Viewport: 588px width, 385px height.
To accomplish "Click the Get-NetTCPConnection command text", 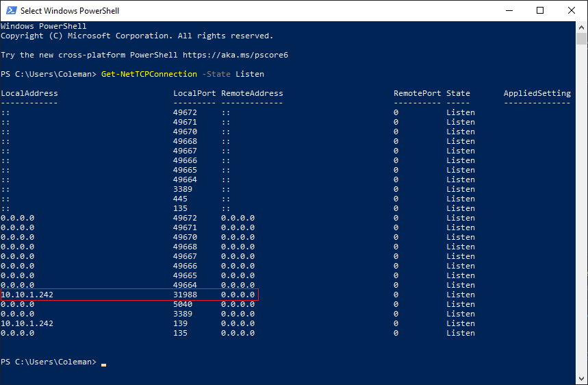I will [149, 74].
